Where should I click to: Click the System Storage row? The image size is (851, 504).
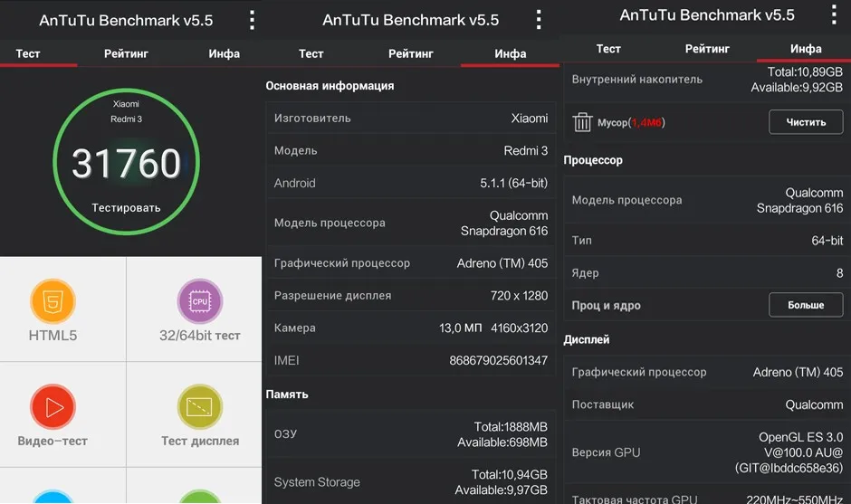411,481
